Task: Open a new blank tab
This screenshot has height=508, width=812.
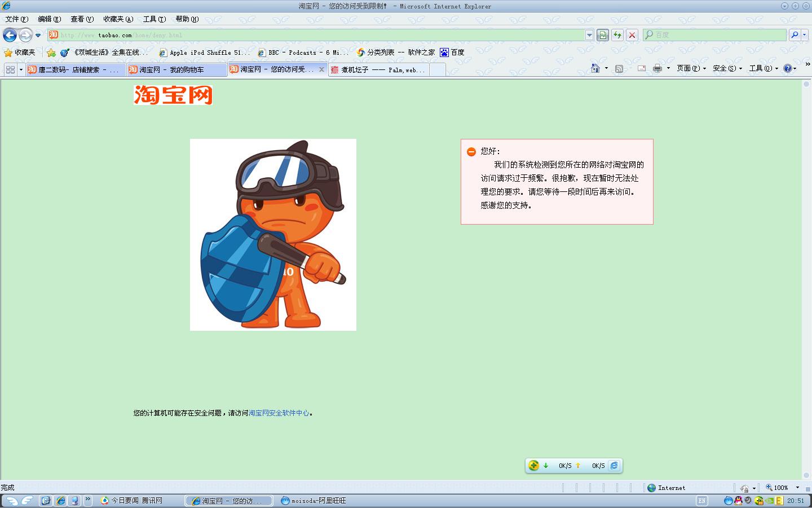Action: click(x=438, y=70)
